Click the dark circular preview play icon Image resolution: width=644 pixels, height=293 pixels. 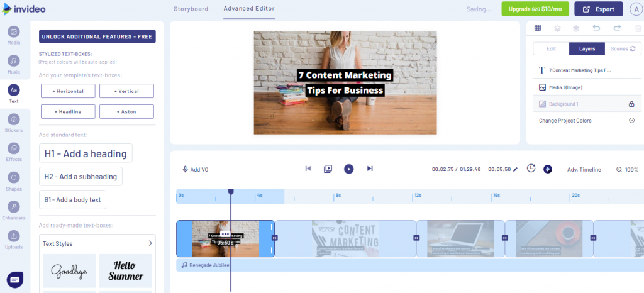548,169
